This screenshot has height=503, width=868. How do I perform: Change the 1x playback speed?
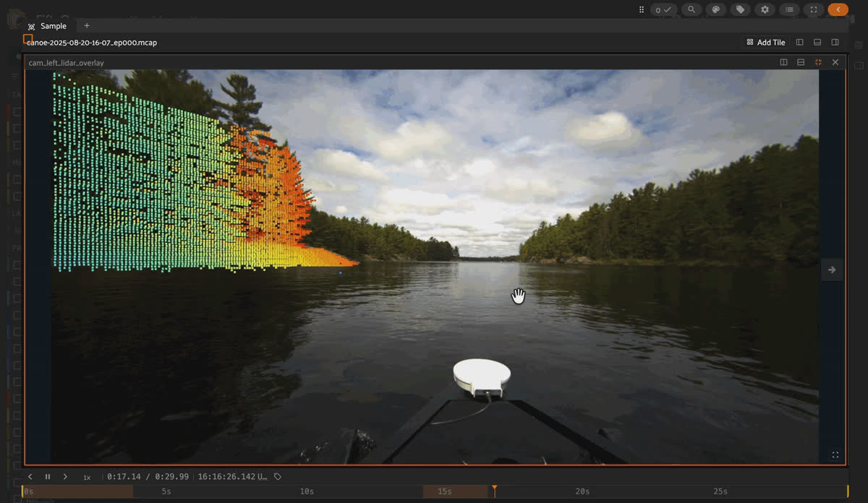click(87, 477)
